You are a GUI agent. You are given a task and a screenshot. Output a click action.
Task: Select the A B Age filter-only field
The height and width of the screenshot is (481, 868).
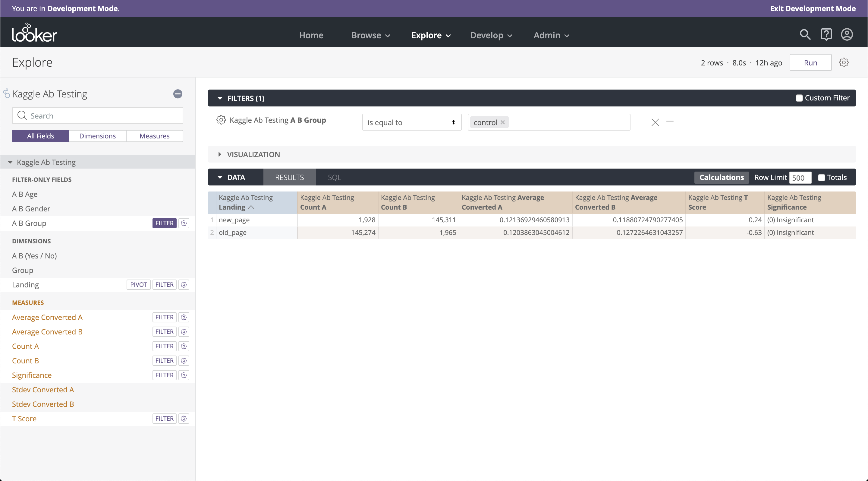pos(25,195)
